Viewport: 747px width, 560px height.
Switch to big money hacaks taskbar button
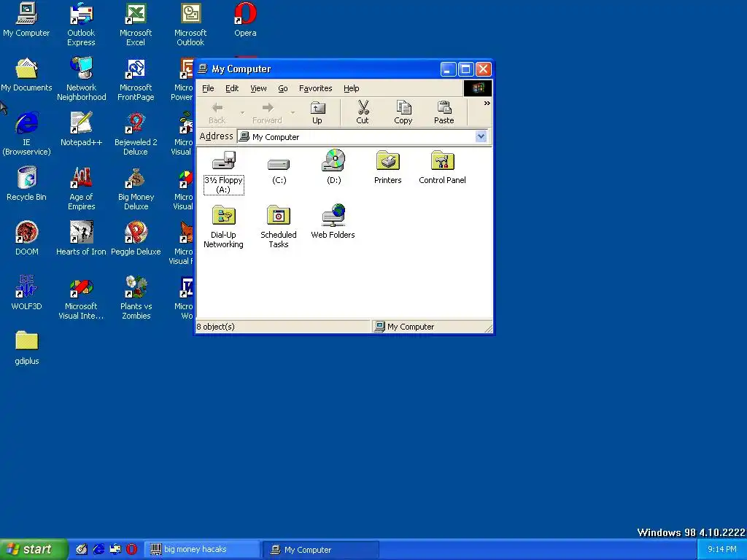click(202, 550)
